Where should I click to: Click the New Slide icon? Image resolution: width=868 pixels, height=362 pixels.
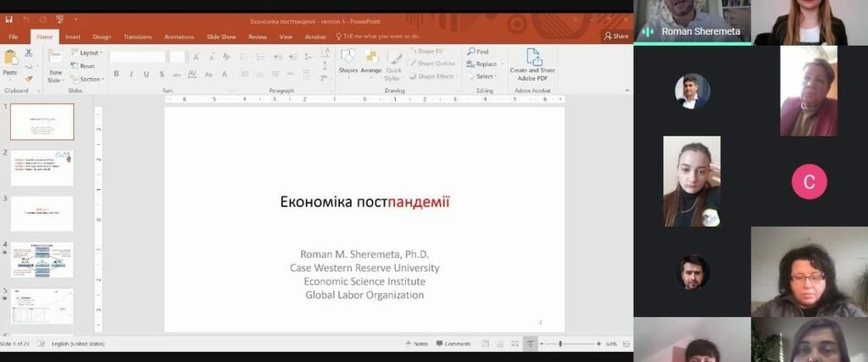[55, 57]
